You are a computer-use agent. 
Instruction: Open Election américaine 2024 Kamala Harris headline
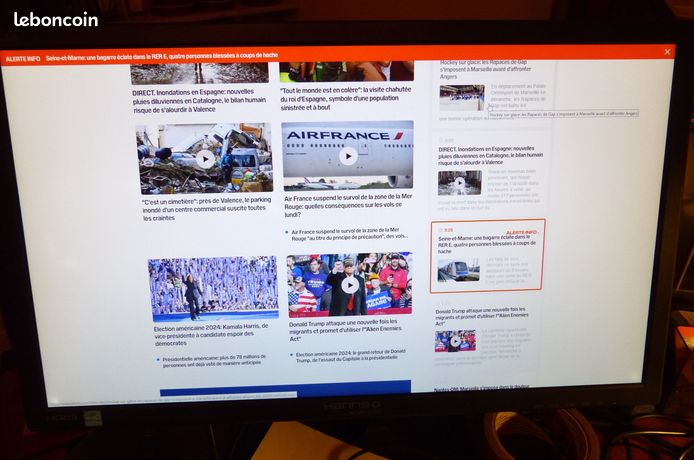pyautogui.click(x=211, y=334)
